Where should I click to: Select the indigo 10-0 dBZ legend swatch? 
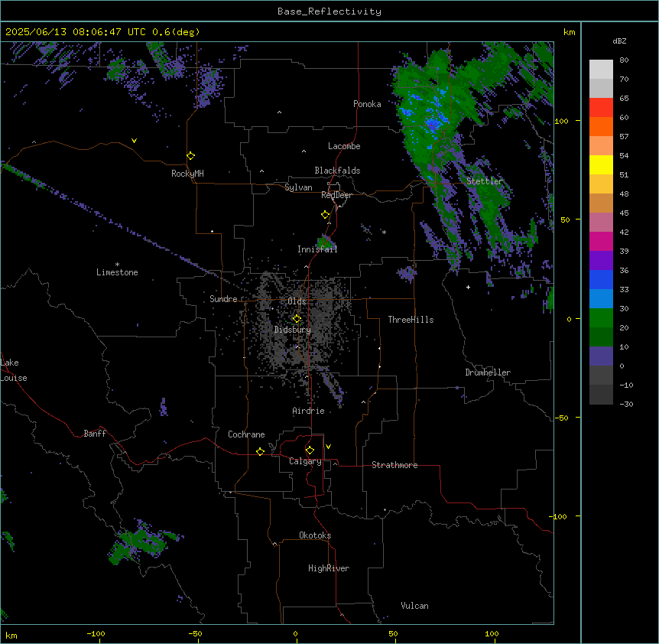coord(601,356)
